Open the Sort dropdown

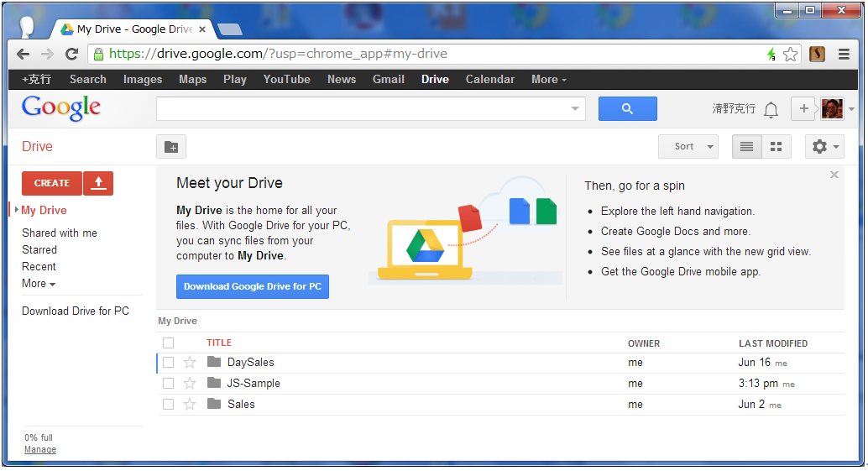pos(688,147)
